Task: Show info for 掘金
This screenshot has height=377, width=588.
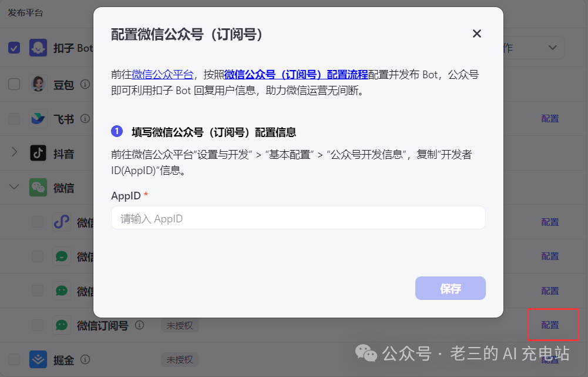Action: [x=86, y=359]
